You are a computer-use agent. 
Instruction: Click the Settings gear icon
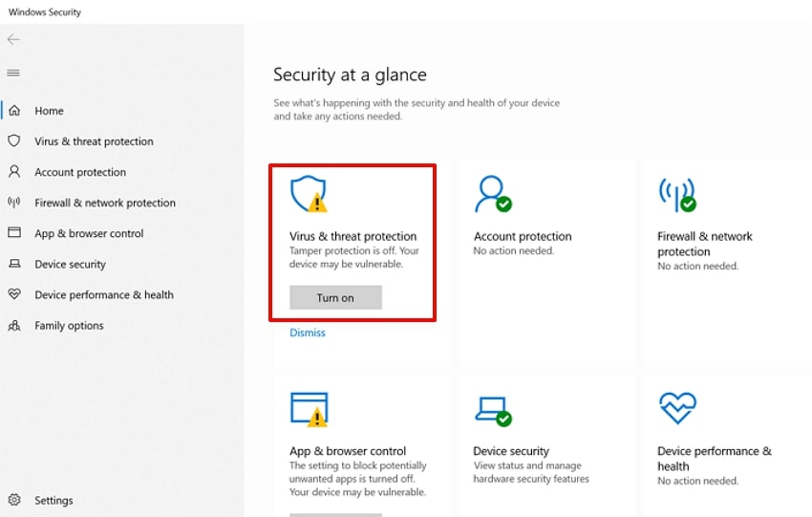coord(14,500)
